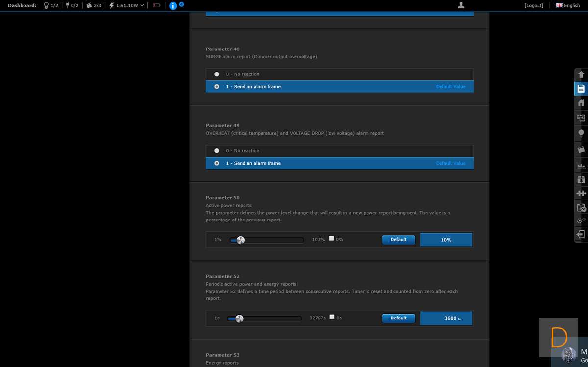Select '0 - No reaction' for Parameter 49
Screen dimensions: 588x367
[x=217, y=151]
